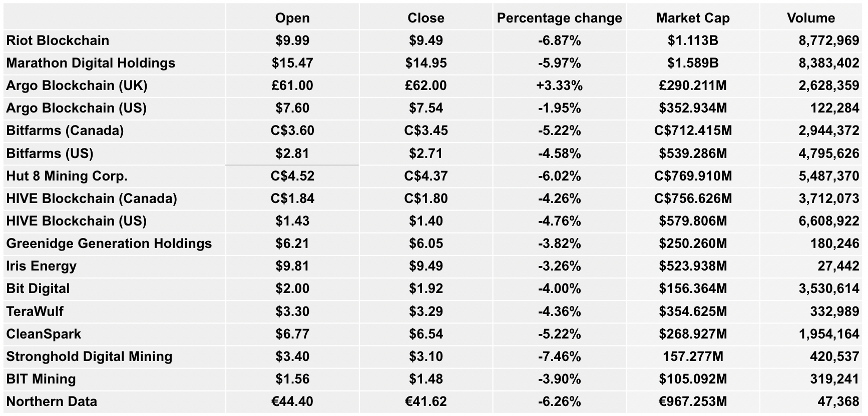Click Bit Digital open price $2.00

pos(292,288)
